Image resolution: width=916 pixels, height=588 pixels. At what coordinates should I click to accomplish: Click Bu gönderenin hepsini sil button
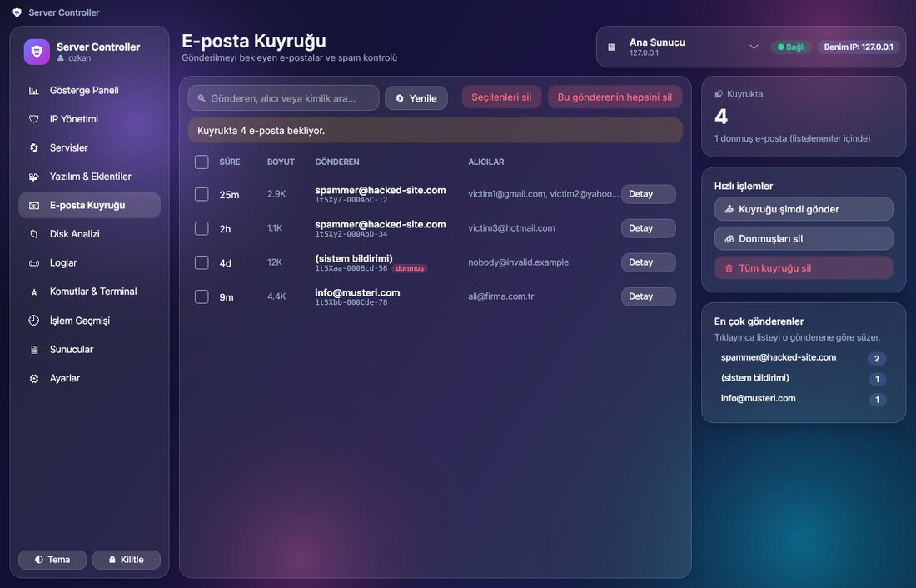point(615,97)
